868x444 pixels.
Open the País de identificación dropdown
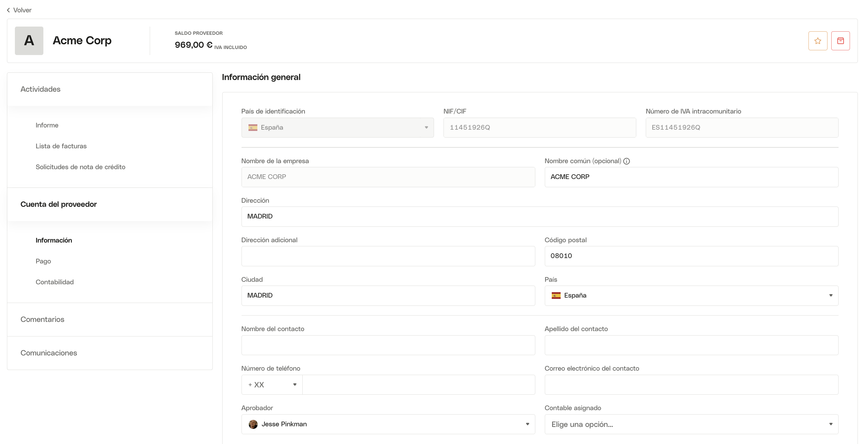[x=338, y=127]
